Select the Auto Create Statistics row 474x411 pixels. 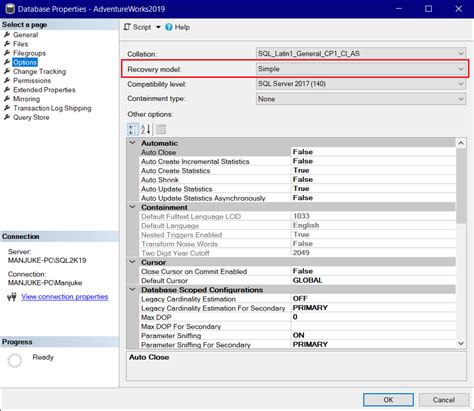tap(297, 170)
